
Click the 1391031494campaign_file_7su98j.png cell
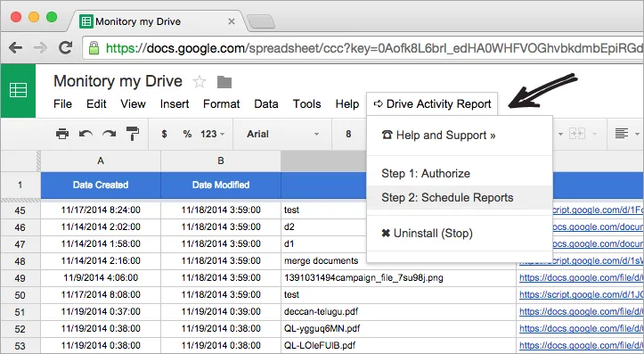pyautogui.click(x=398, y=278)
